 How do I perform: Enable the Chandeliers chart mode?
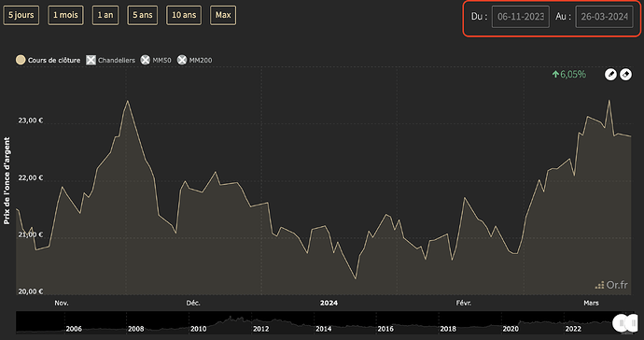pos(110,60)
